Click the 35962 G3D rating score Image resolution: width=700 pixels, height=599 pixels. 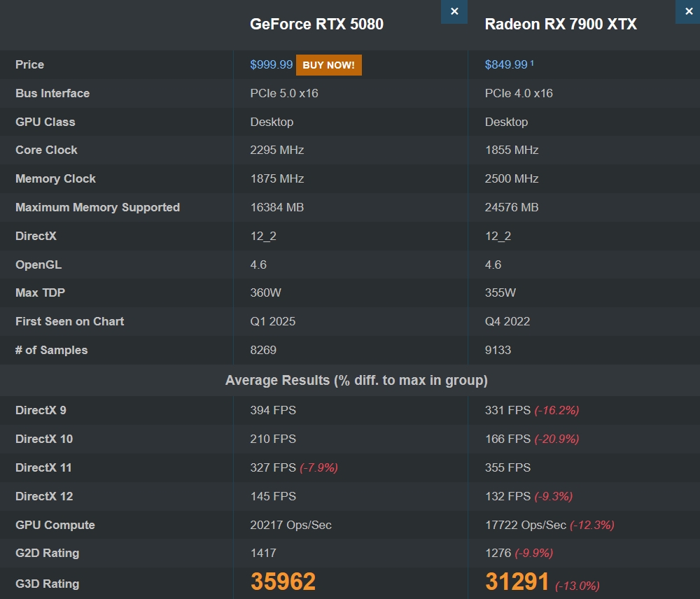click(x=283, y=582)
